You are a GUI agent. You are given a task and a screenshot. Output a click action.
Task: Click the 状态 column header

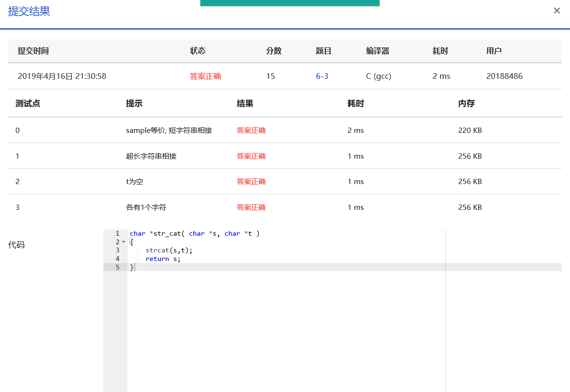197,51
